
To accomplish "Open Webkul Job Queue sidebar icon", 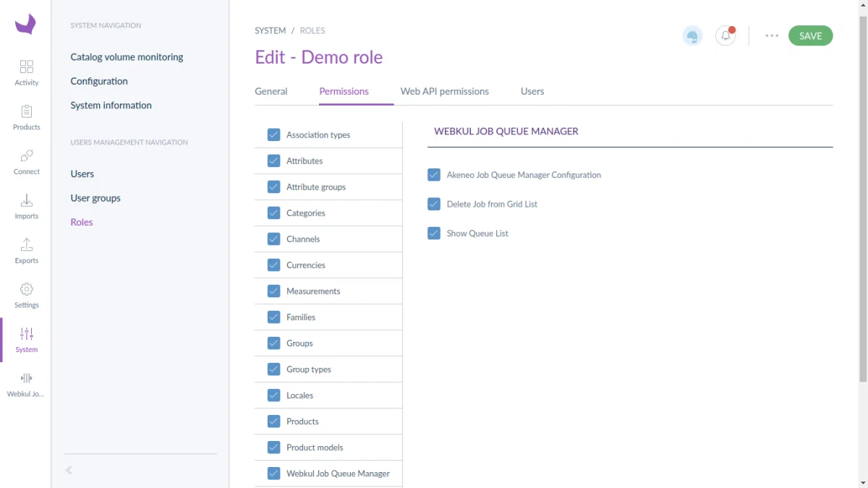I will (x=27, y=378).
